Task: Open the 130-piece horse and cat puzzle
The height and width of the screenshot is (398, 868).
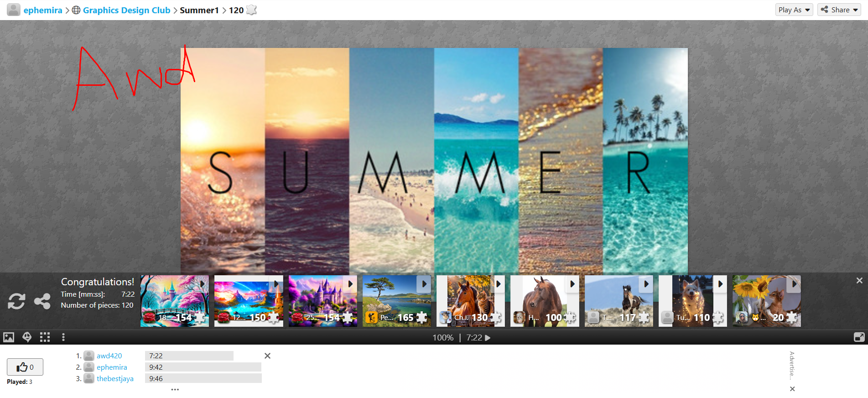Action: [x=471, y=301]
